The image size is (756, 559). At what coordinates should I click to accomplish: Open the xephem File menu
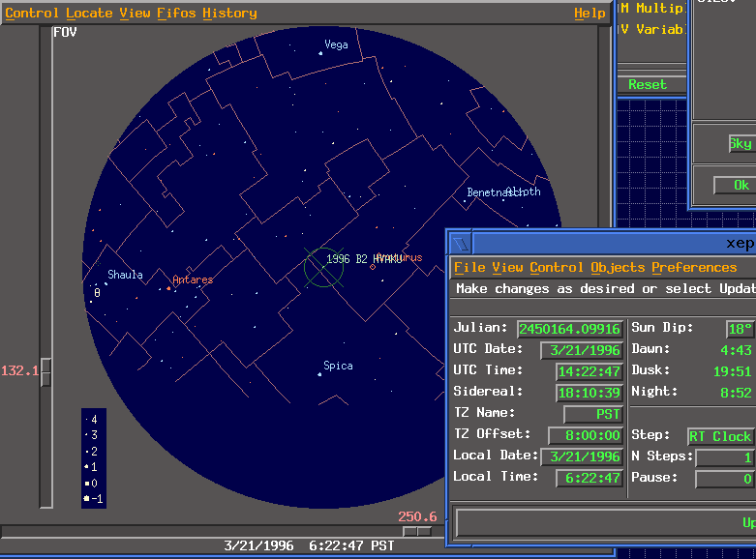pyautogui.click(x=469, y=268)
